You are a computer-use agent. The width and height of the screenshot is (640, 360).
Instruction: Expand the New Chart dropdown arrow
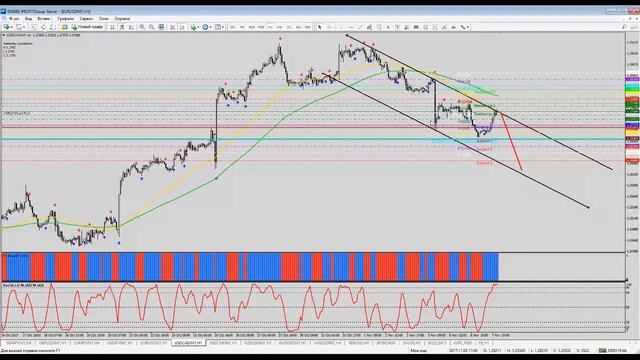pos(12,27)
